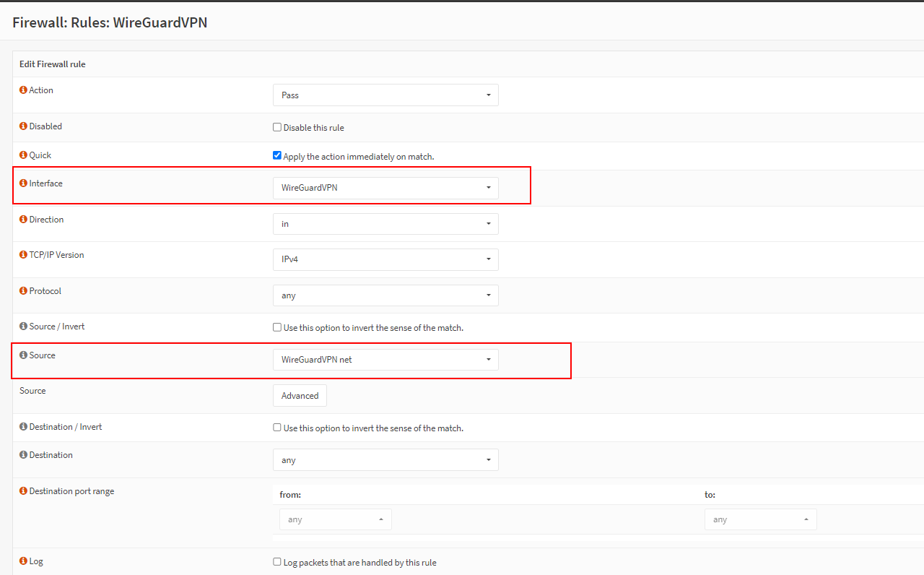The image size is (924, 575).
Task: Expand the TCP/IP Version dropdown showing IPv4
Action: [x=385, y=259]
